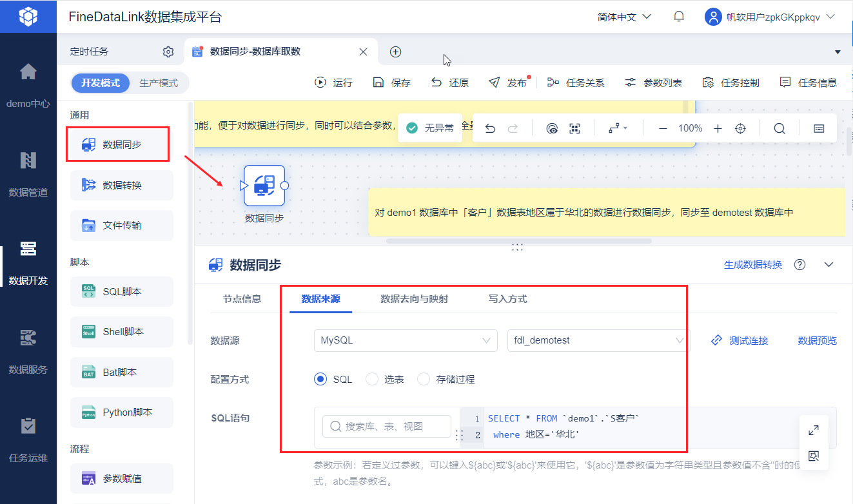Select the 数据同步 node on canvas
Image resolution: width=853 pixels, height=504 pixels.
tap(264, 186)
